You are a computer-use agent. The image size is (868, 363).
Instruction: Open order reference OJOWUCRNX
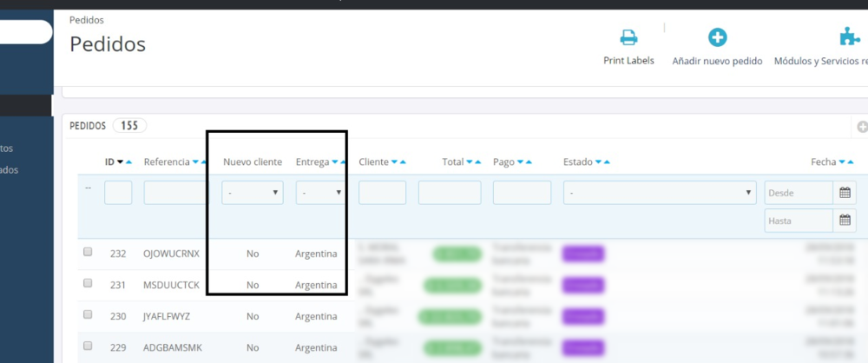(171, 254)
